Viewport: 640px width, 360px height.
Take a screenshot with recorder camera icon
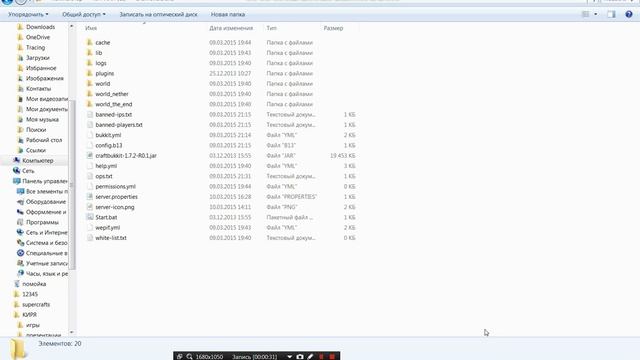click(x=300, y=356)
